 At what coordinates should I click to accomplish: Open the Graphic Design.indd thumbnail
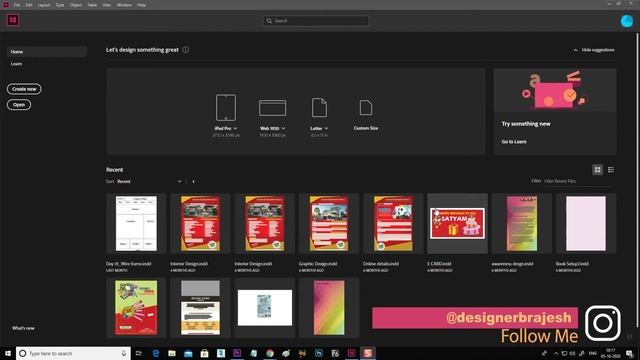[x=329, y=223]
